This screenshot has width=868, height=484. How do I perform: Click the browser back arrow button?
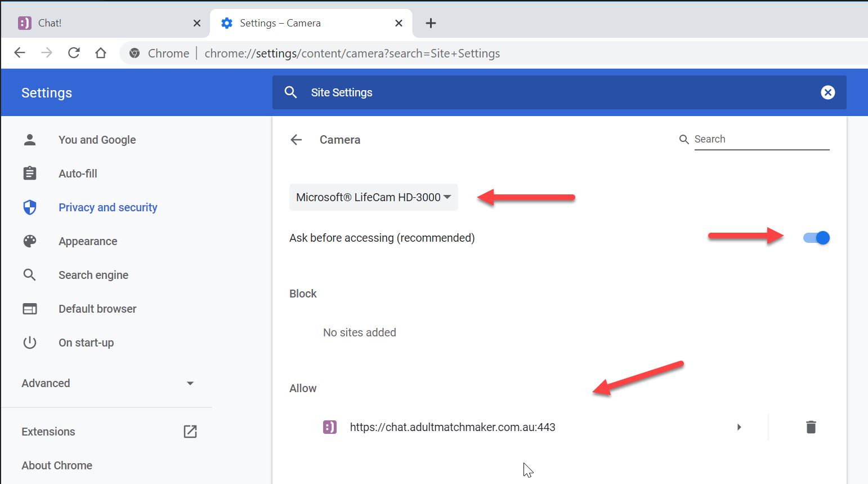coord(20,53)
